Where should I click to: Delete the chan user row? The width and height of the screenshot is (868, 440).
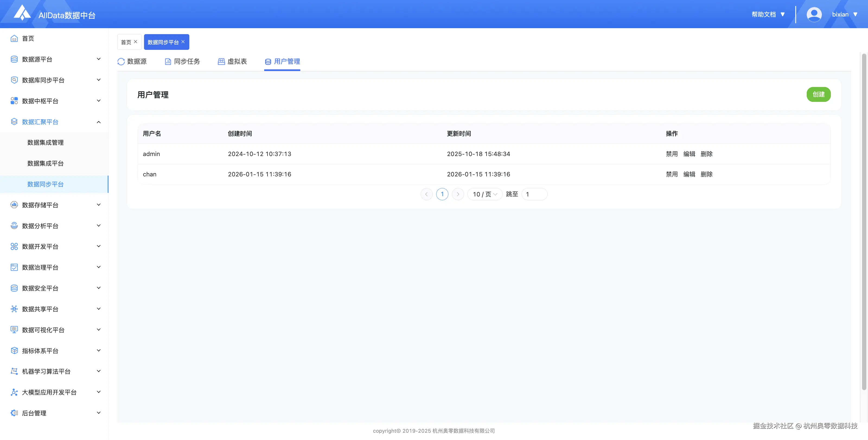706,174
